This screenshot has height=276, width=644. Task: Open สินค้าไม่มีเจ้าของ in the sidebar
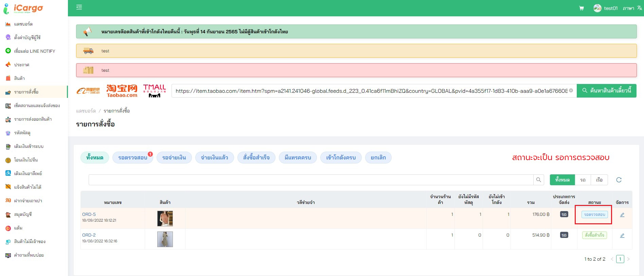[30, 241]
